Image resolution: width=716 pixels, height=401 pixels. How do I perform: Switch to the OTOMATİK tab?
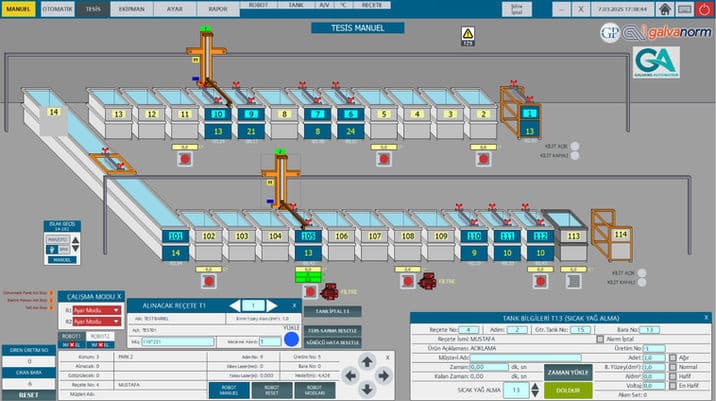pos(56,8)
